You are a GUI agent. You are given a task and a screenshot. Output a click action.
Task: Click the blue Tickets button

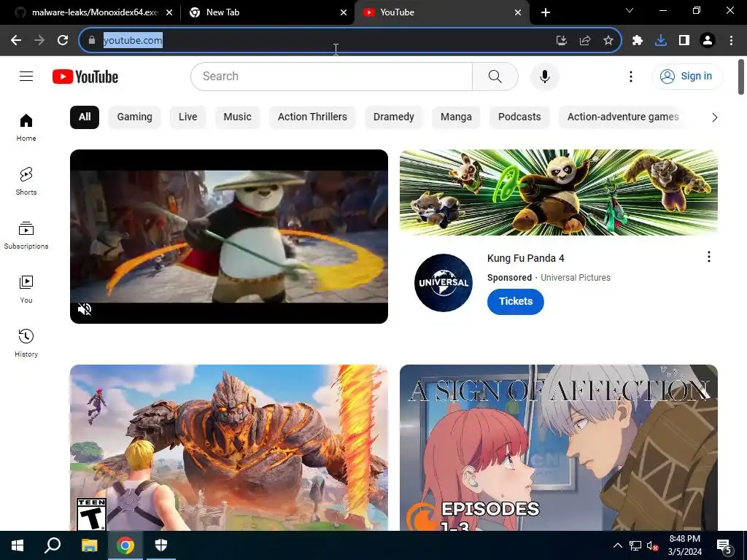[x=516, y=301]
